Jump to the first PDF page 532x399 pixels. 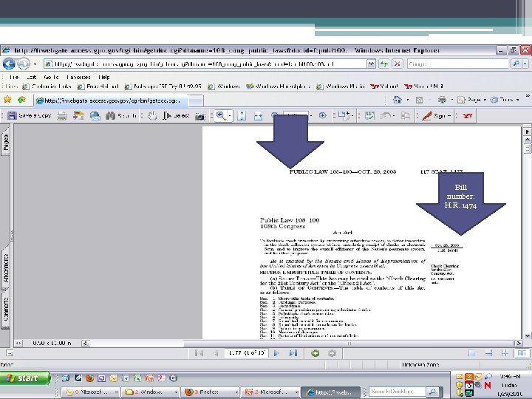199,353
